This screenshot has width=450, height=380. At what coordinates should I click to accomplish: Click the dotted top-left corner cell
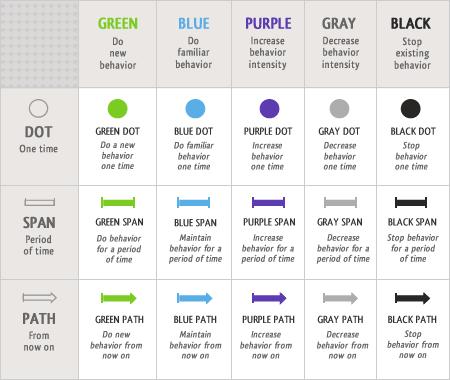pyautogui.click(x=39, y=44)
